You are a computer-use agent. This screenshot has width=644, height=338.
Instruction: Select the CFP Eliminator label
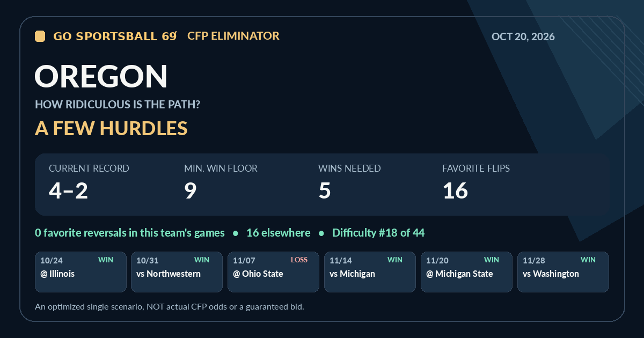click(x=233, y=36)
